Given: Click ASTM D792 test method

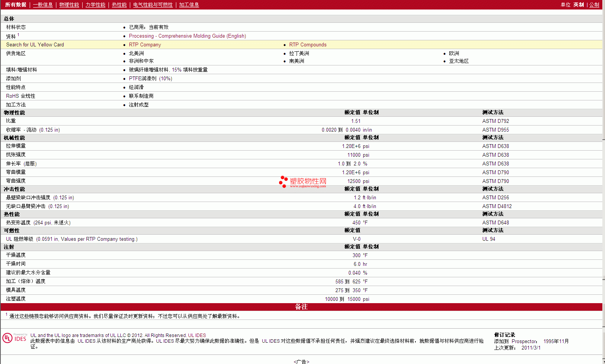Looking at the screenshot, I should pos(496,121).
